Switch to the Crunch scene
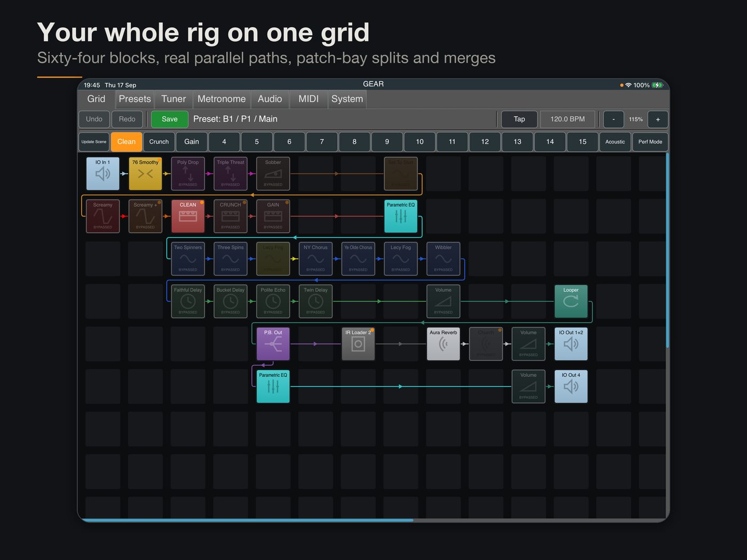747x560 pixels. coord(159,142)
